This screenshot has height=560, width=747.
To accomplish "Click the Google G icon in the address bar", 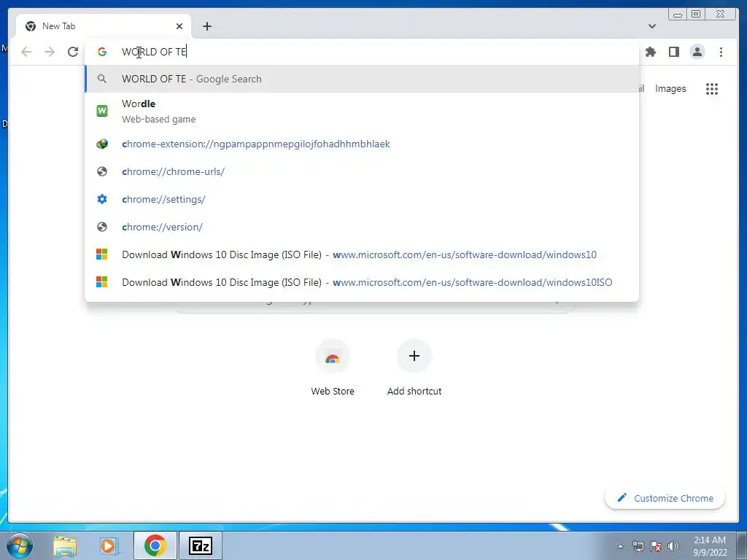I will tap(102, 52).
